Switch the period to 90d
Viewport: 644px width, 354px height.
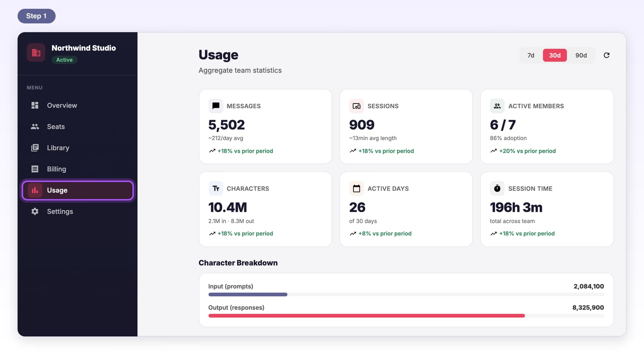(x=581, y=55)
